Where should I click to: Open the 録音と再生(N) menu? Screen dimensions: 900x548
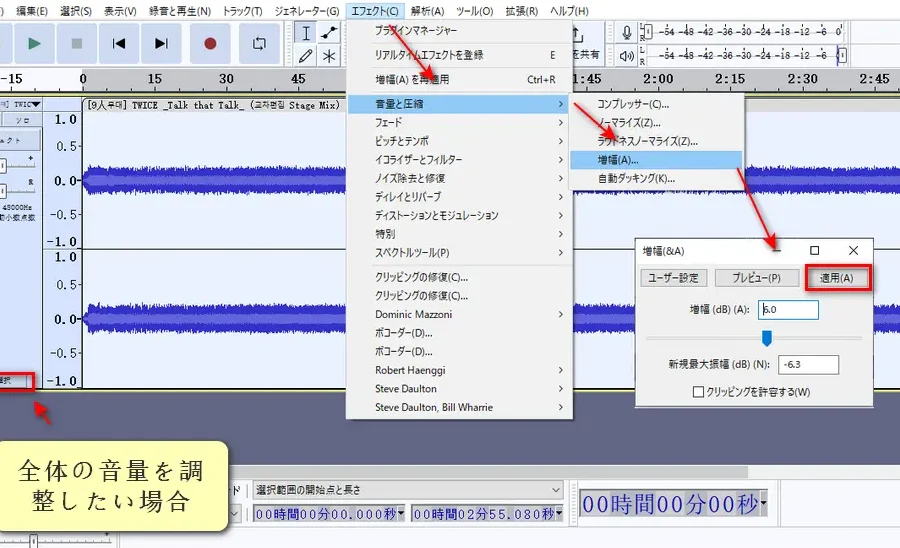[180, 11]
